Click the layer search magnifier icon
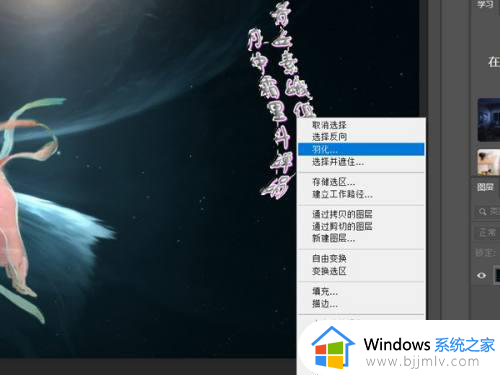The width and height of the screenshot is (500, 375). 482,212
